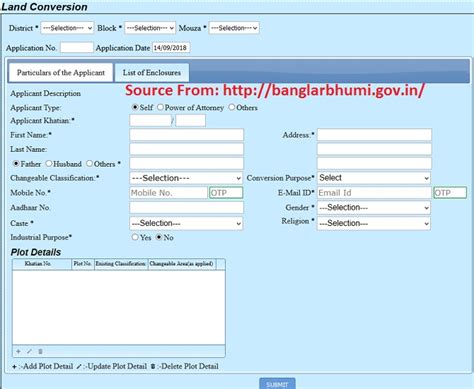The height and width of the screenshot is (389, 474).
Task: Select the Self applicant type
Action: coord(135,107)
